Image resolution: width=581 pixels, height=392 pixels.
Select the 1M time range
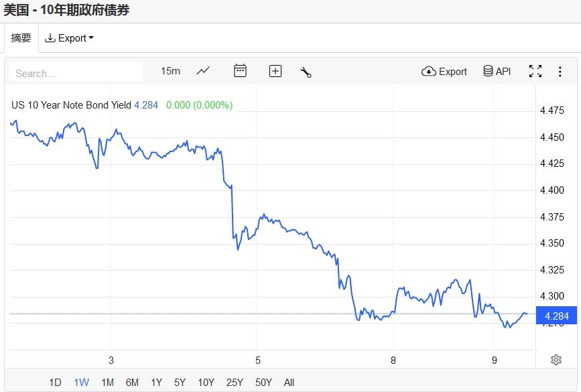(107, 383)
